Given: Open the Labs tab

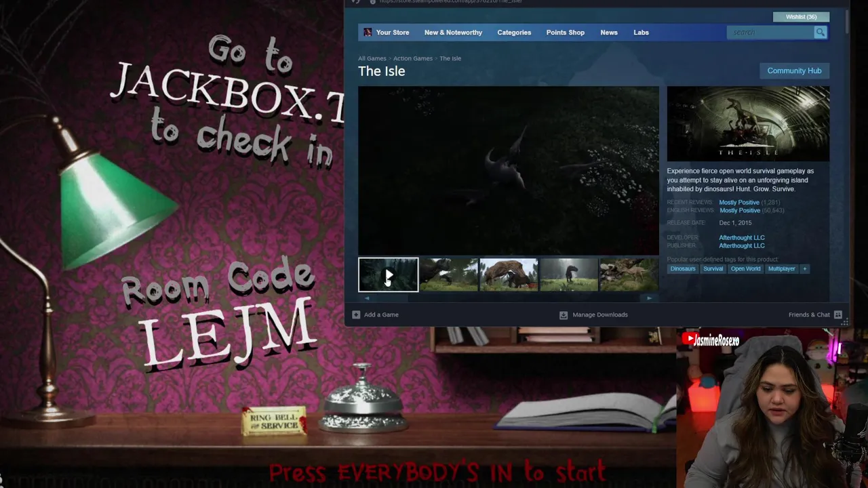Looking at the screenshot, I should click(x=641, y=33).
